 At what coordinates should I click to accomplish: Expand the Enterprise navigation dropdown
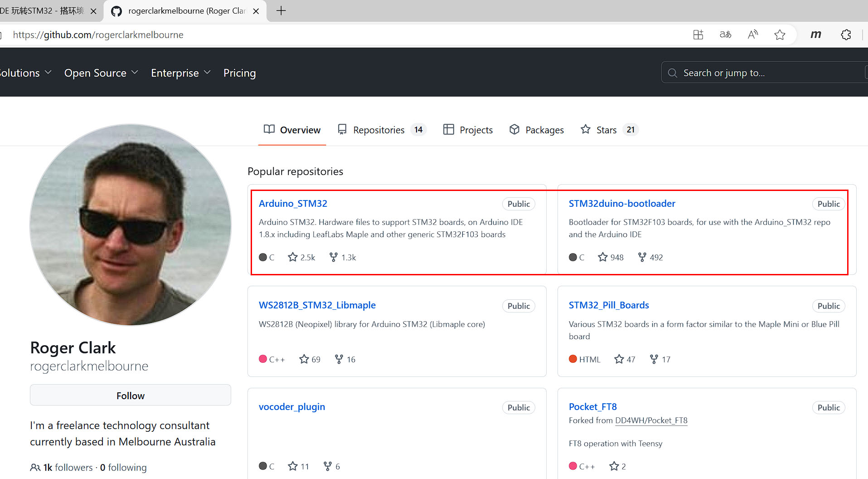click(x=181, y=73)
